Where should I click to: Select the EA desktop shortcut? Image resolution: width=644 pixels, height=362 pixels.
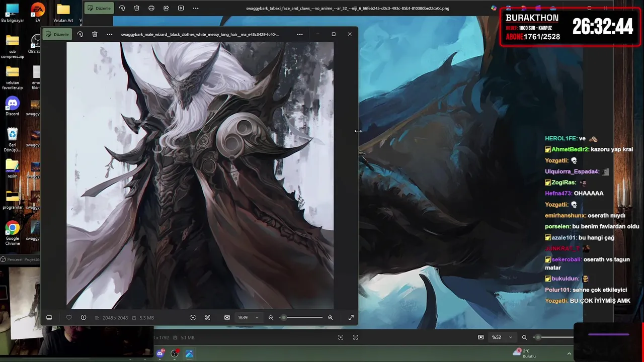38,13
